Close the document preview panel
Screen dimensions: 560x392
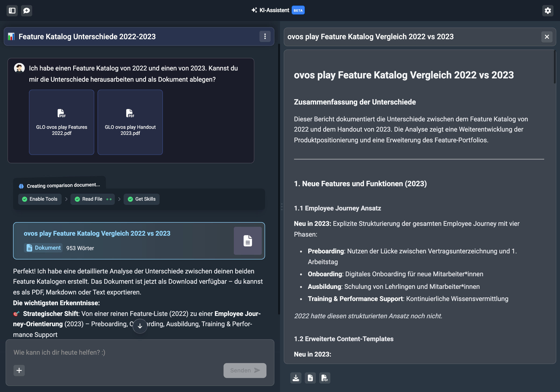pyautogui.click(x=547, y=37)
